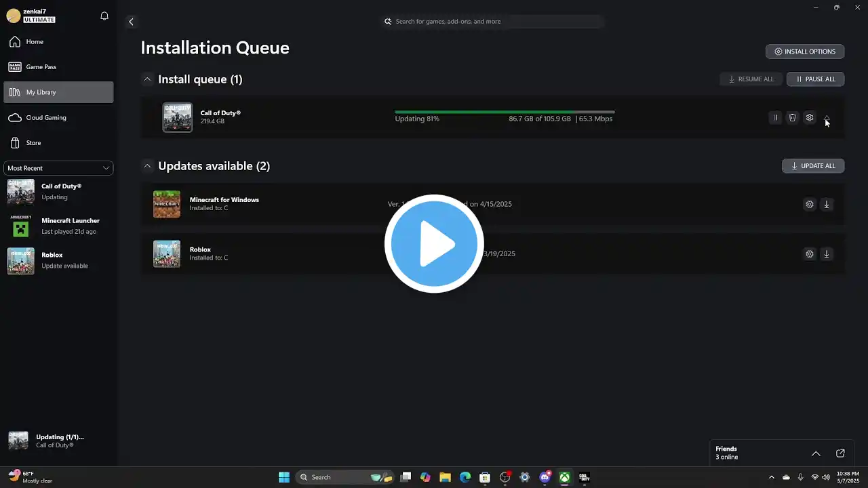Screen dimensions: 868x488
Task: Open Cloud Gaming section
Action: (x=58, y=117)
